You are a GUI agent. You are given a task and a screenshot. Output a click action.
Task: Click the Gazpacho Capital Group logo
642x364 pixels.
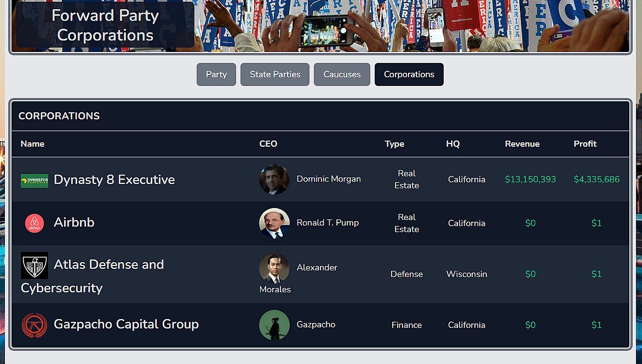point(35,325)
